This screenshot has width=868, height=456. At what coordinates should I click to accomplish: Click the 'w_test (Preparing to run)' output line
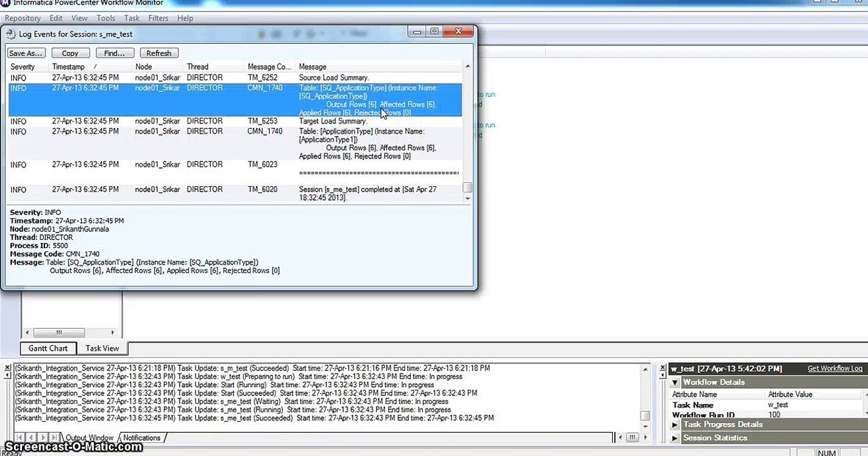pos(239,376)
